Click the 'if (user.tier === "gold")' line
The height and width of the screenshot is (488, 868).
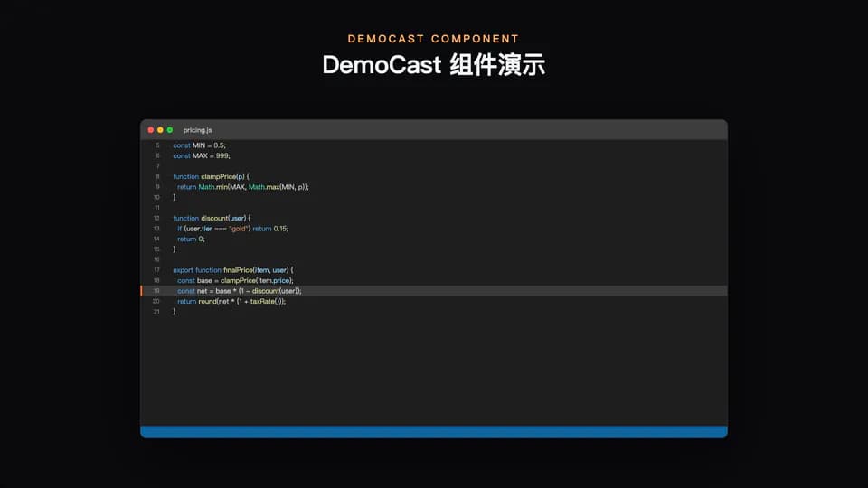[x=232, y=229]
